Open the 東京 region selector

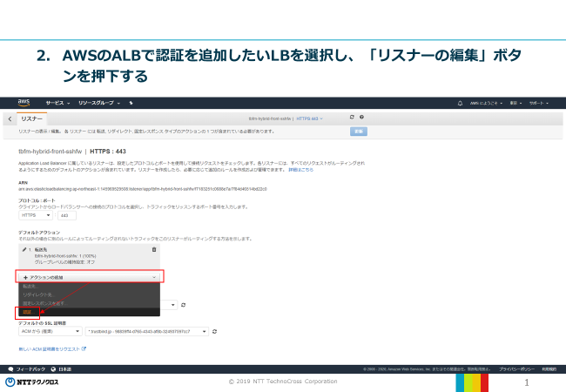(515, 103)
